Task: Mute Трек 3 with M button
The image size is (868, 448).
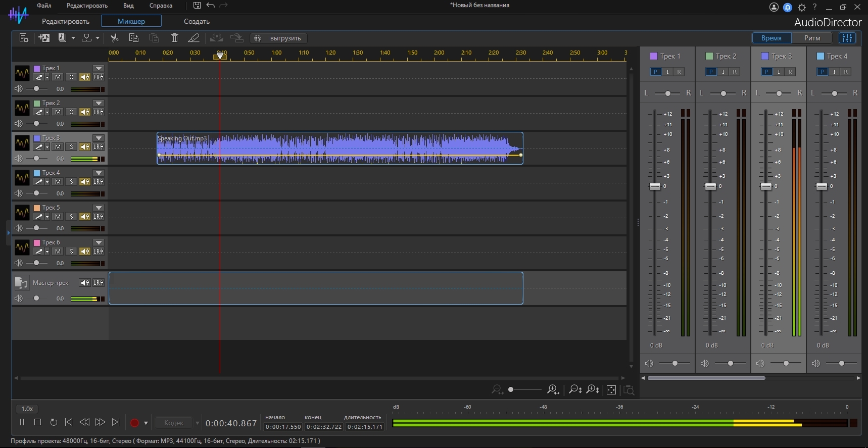Action: pos(58,147)
